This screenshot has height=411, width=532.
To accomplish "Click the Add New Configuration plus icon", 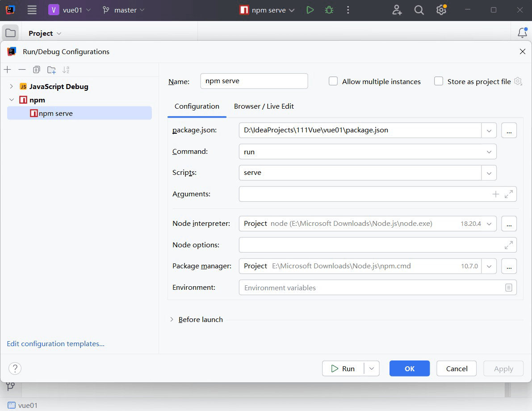I will coord(7,70).
